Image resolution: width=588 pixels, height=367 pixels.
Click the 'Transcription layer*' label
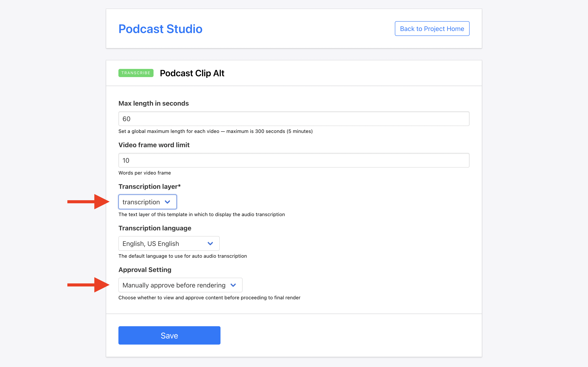tap(149, 186)
